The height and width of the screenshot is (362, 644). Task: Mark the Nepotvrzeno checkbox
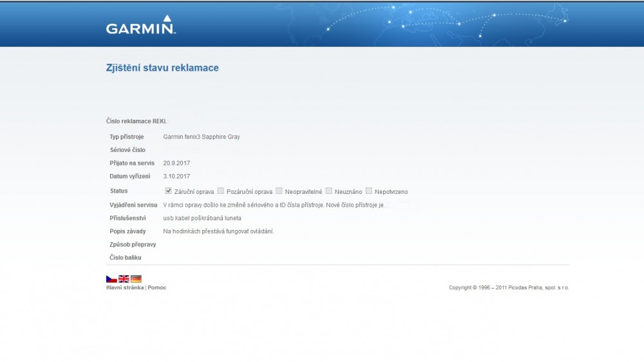tap(369, 191)
